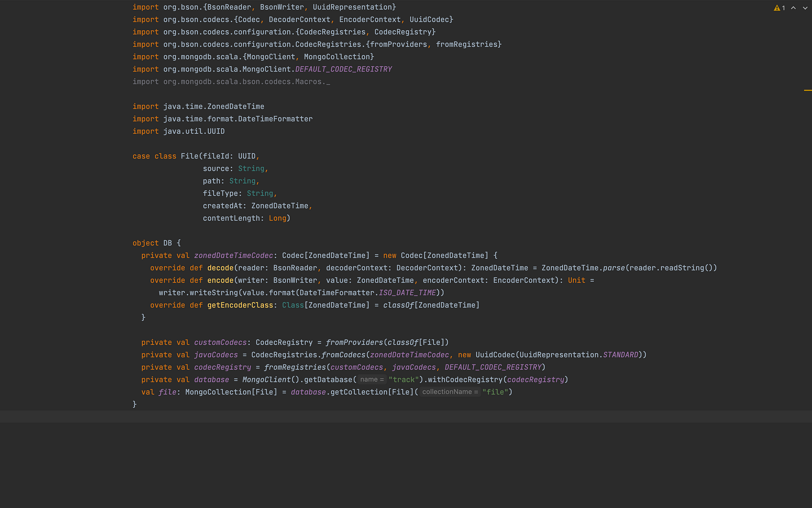Click the "track" string literal
Image resolution: width=812 pixels, height=508 pixels.
pyautogui.click(x=404, y=380)
